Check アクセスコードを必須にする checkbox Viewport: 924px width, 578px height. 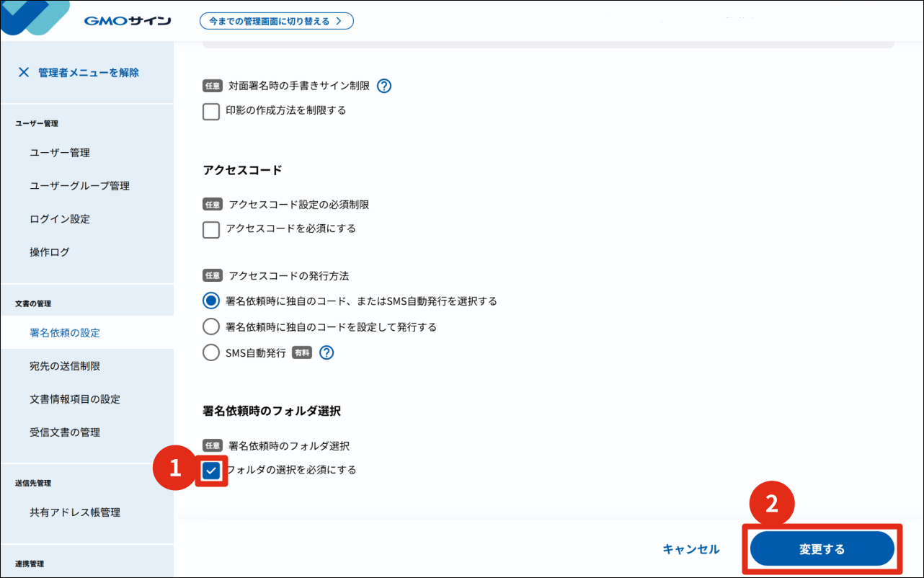(211, 229)
